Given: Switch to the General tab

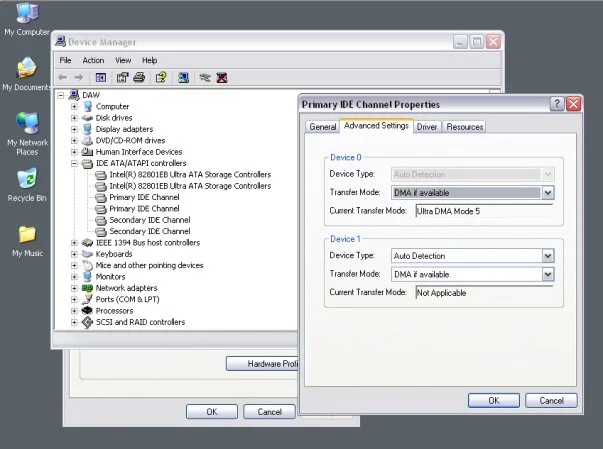Looking at the screenshot, I should click(x=323, y=127).
